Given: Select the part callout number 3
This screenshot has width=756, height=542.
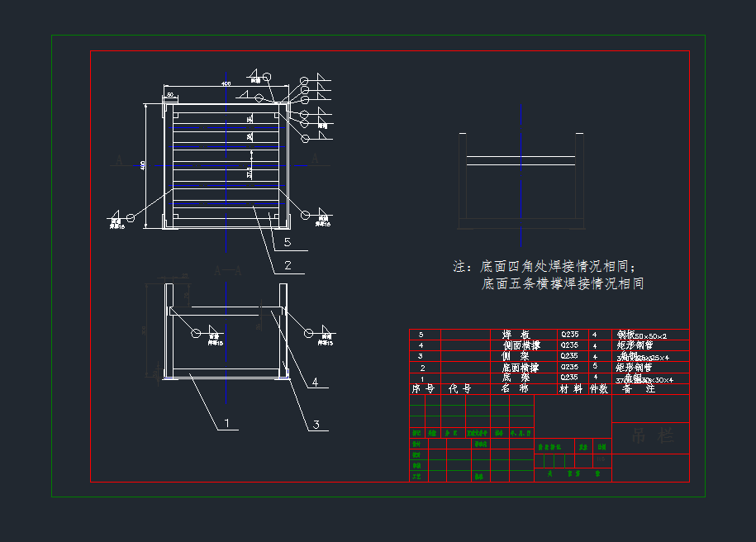Looking at the screenshot, I should click(316, 424).
